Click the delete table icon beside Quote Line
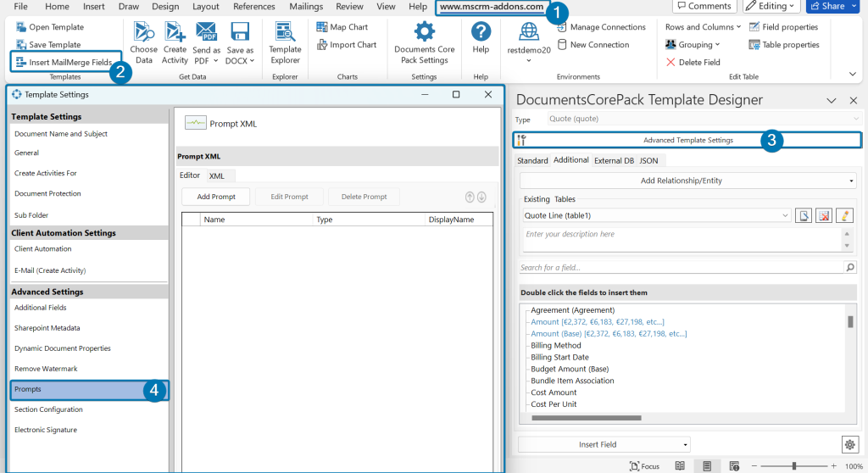This screenshot has width=868, height=473. pos(824,215)
